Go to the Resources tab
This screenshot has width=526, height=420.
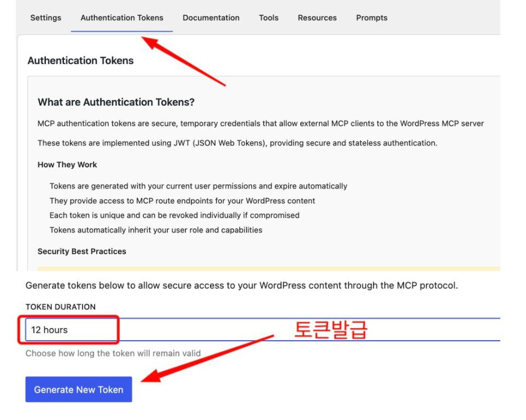317,18
